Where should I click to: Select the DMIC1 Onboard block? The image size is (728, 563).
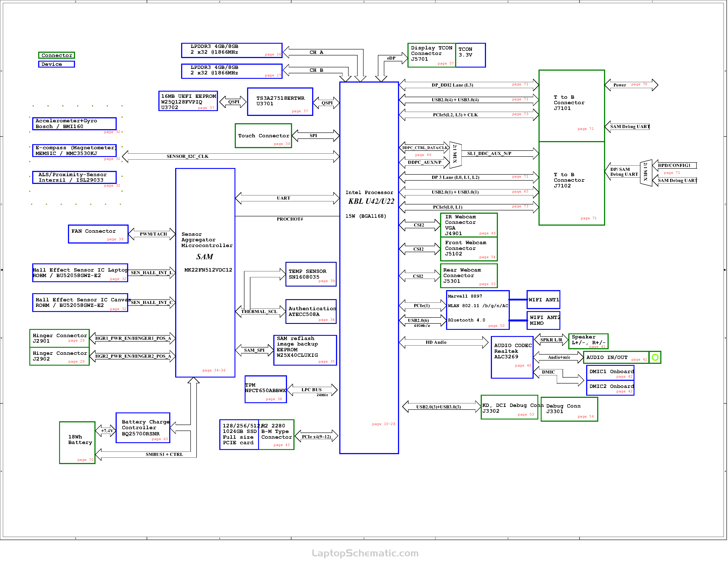point(610,372)
